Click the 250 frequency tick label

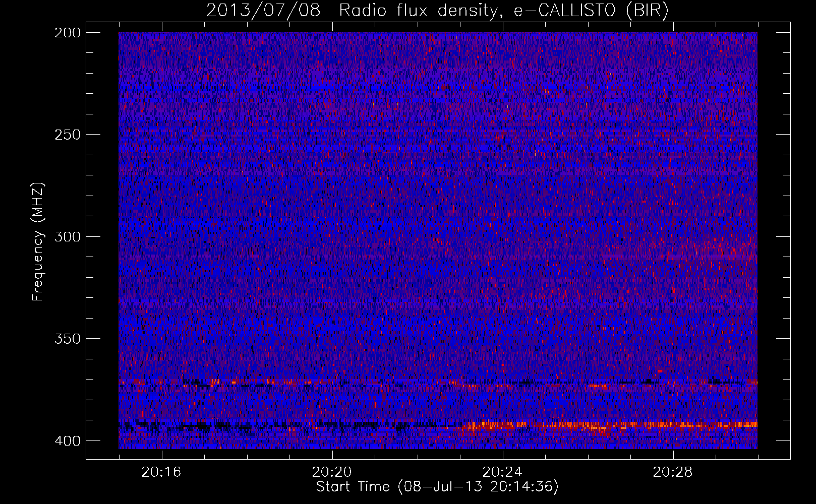(67, 135)
